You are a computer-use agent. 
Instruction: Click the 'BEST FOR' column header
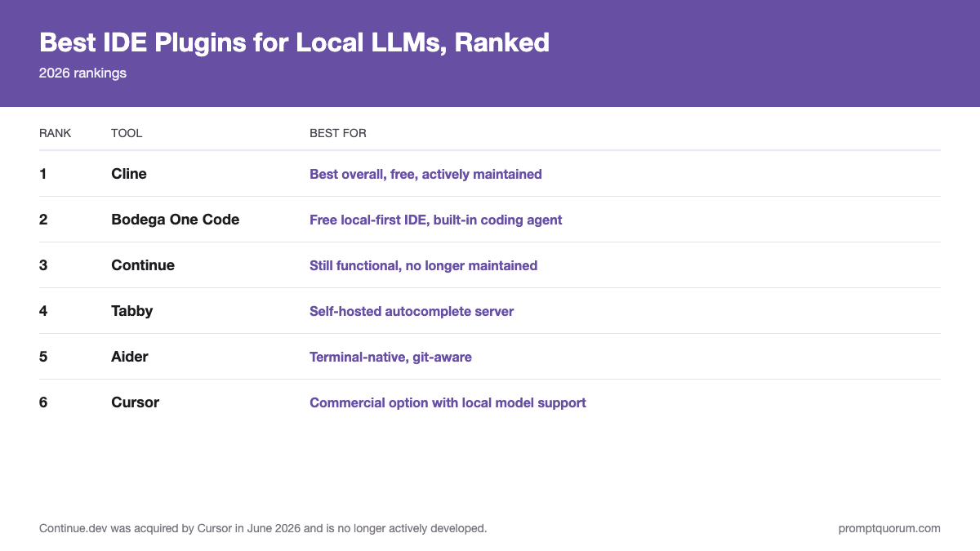pos(338,133)
